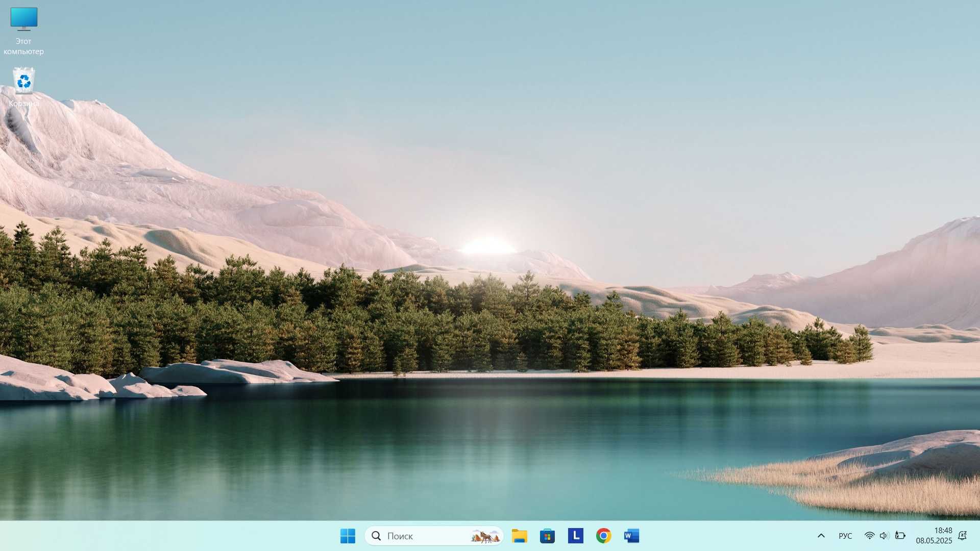
Task: Select the 'Этот компьютер' desktop icon
Action: tap(23, 31)
